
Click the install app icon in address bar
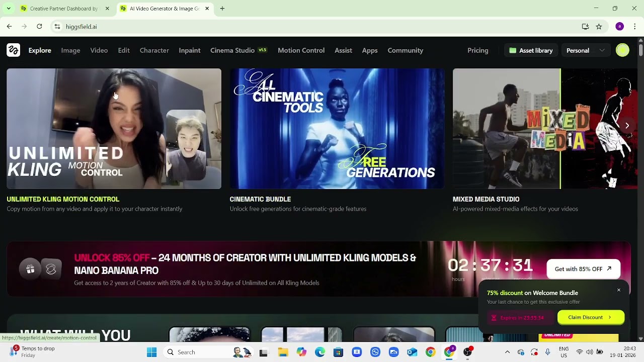585,27
